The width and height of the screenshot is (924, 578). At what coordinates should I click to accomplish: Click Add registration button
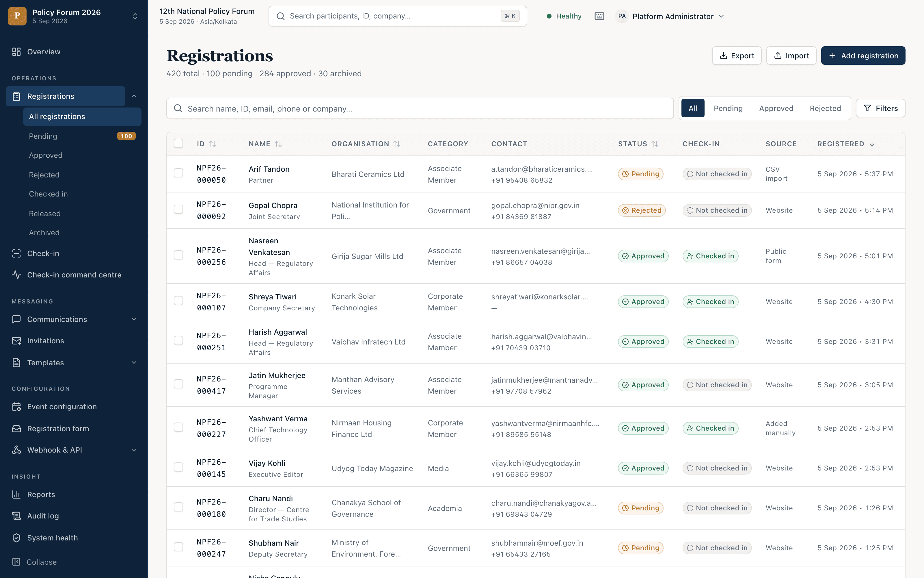point(863,56)
